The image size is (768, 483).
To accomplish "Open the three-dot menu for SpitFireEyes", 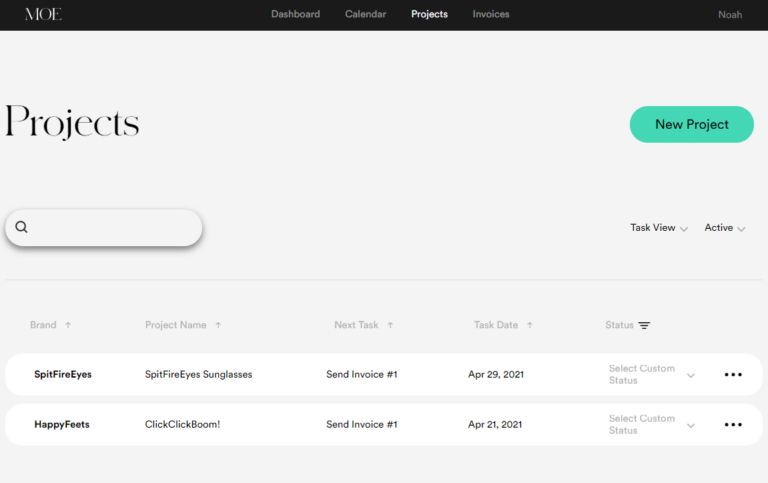I will click(733, 375).
